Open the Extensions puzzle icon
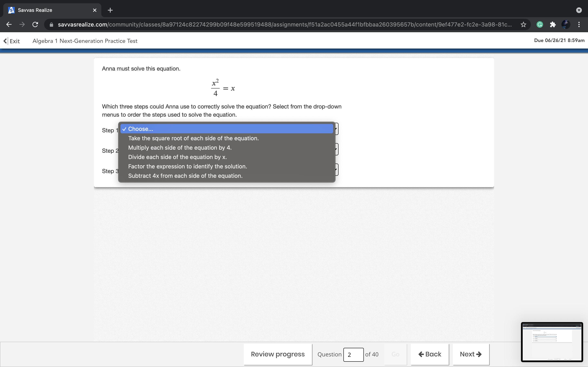 553,24
